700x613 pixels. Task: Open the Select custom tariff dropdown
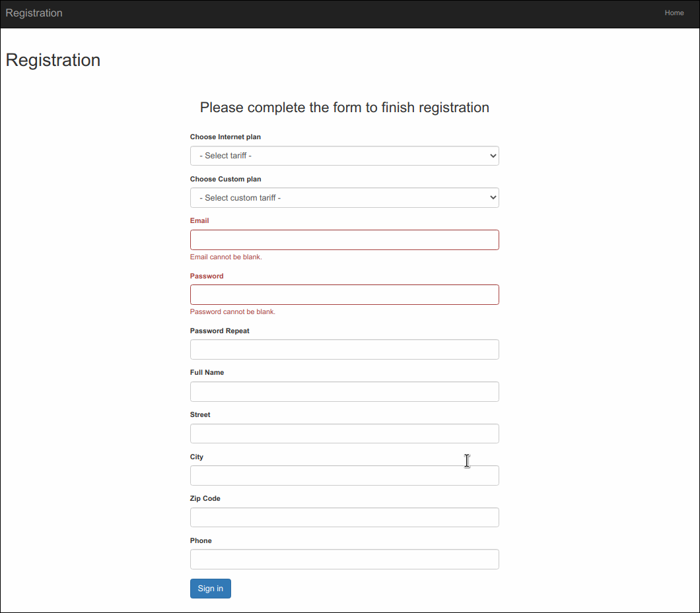click(x=344, y=198)
